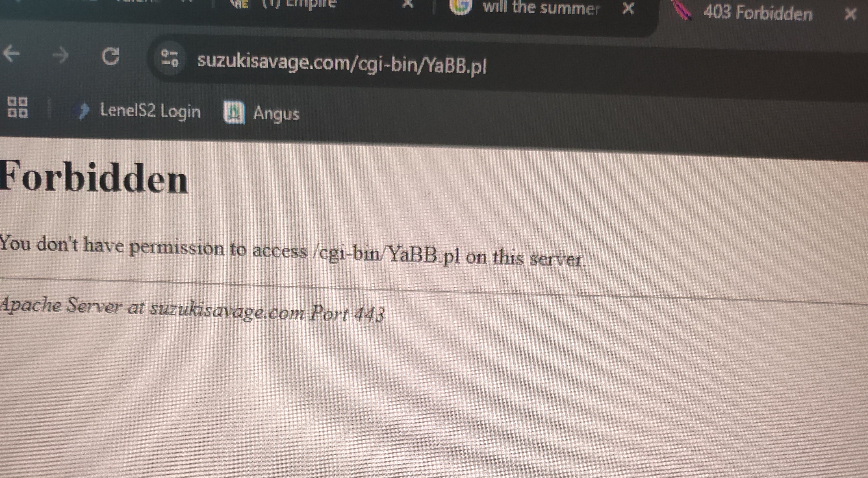The height and width of the screenshot is (478, 868).
Task: Open the apps grid in bookmarks bar
Action: tap(18, 107)
